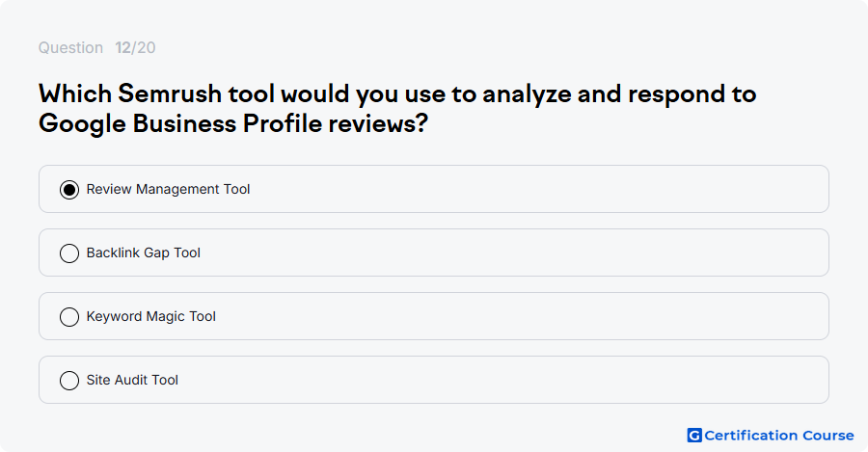Click empty space inside Site Audit Tool card

point(503,380)
